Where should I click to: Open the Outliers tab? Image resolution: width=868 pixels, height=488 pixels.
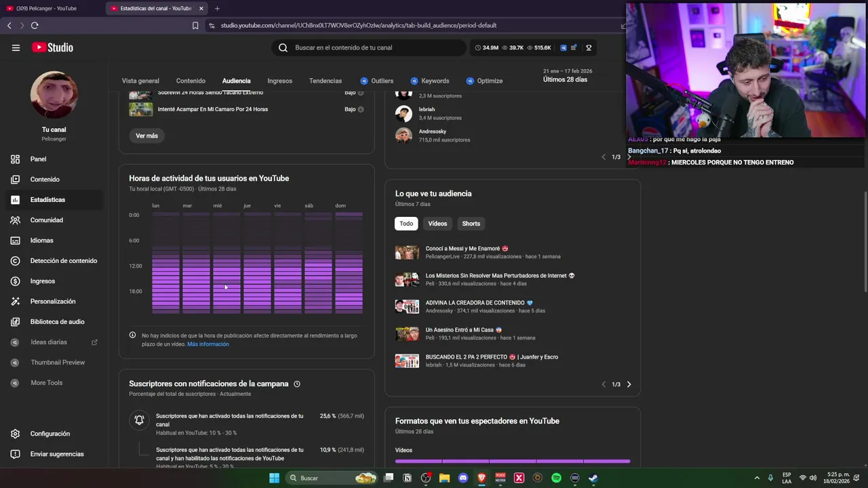[x=376, y=81]
